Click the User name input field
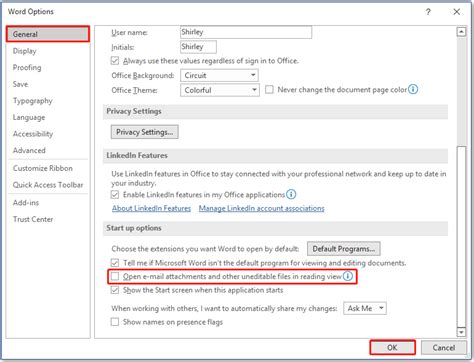 (x=246, y=32)
